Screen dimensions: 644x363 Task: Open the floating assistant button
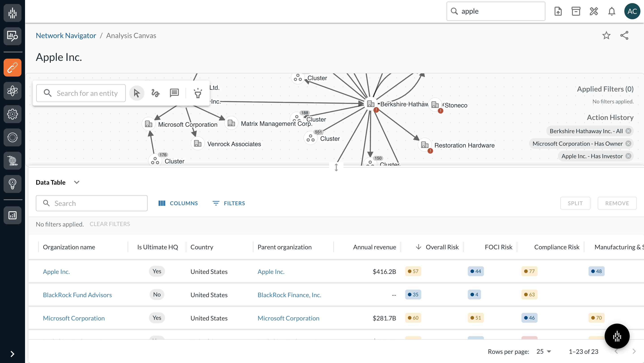(x=617, y=336)
